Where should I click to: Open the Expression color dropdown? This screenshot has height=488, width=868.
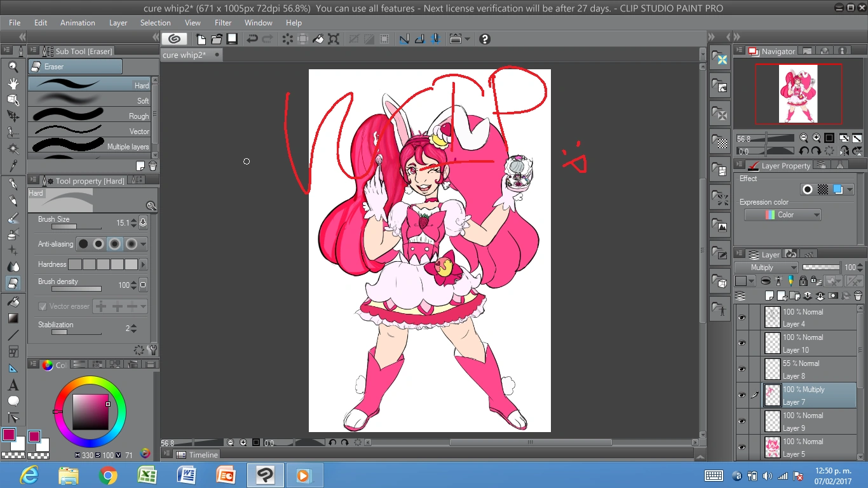coord(783,215)
